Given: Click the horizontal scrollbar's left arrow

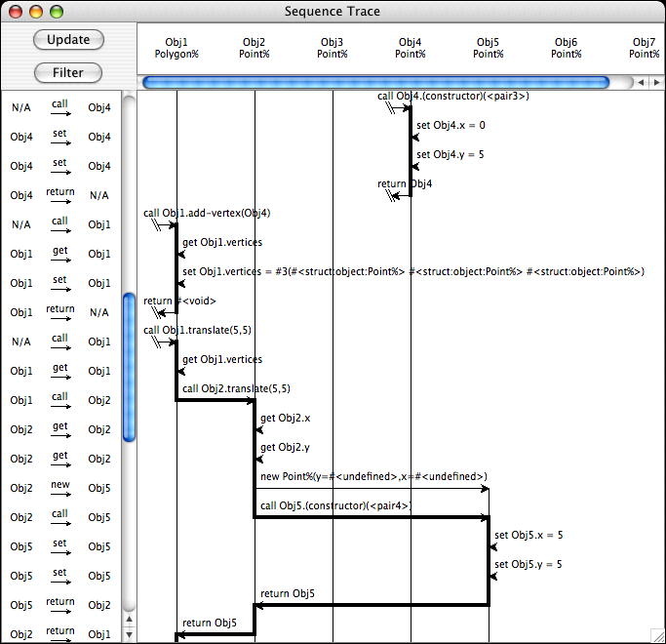Looking at the screenshot, I should coord(642,83).
